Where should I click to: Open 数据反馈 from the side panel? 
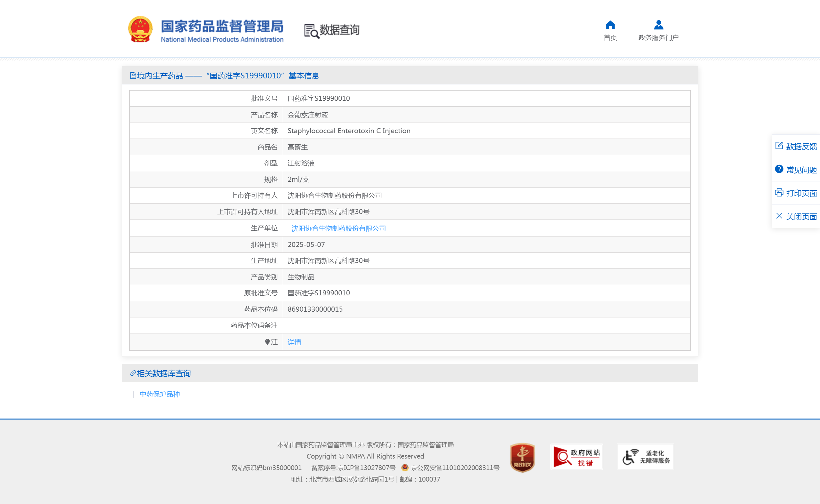[779, 145]
